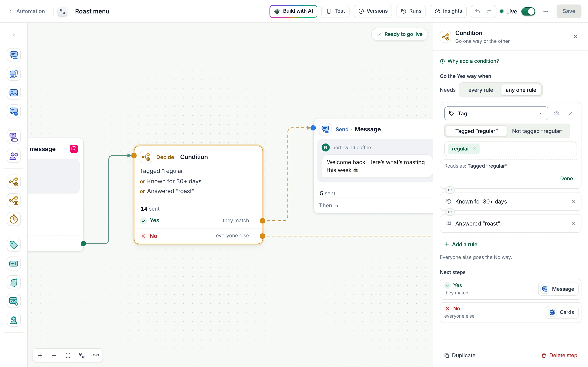Open the three-dot more options menu
The image size is (588, 367).
(x=546, y=11)
